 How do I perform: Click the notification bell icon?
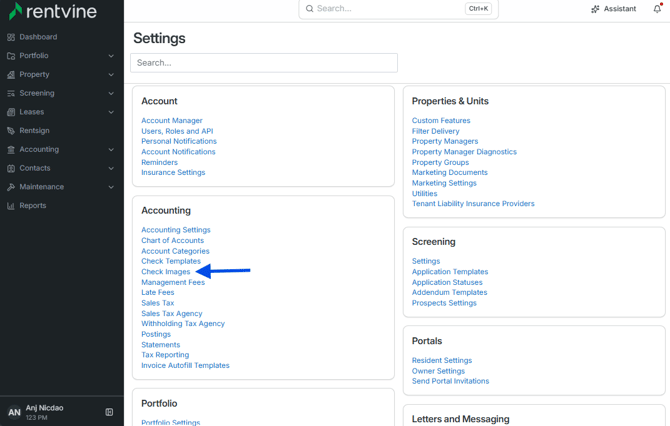click(x=657, y=9)
